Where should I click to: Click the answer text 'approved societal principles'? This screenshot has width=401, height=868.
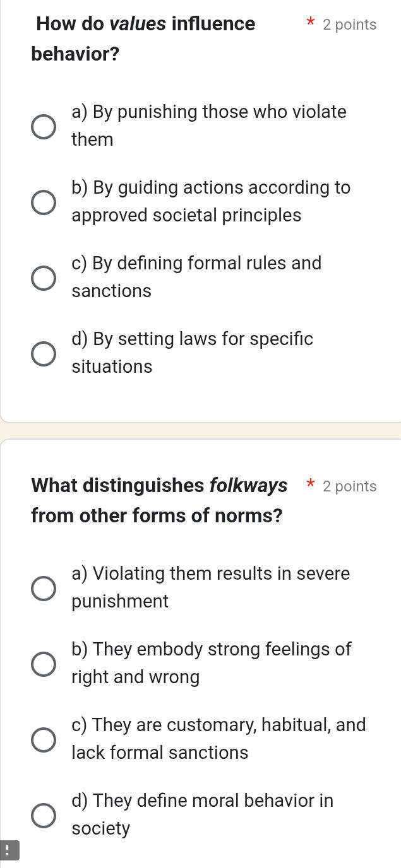(x=186, y=216)
